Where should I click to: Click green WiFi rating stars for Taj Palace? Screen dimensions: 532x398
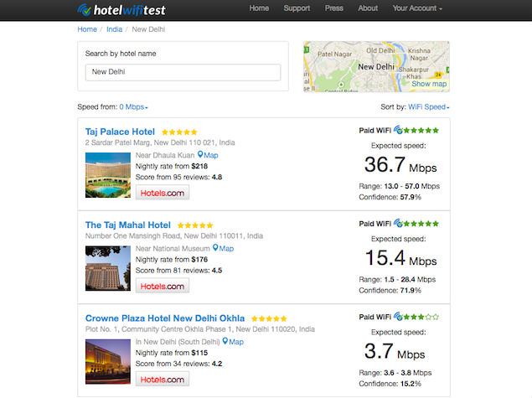[421, 130]
